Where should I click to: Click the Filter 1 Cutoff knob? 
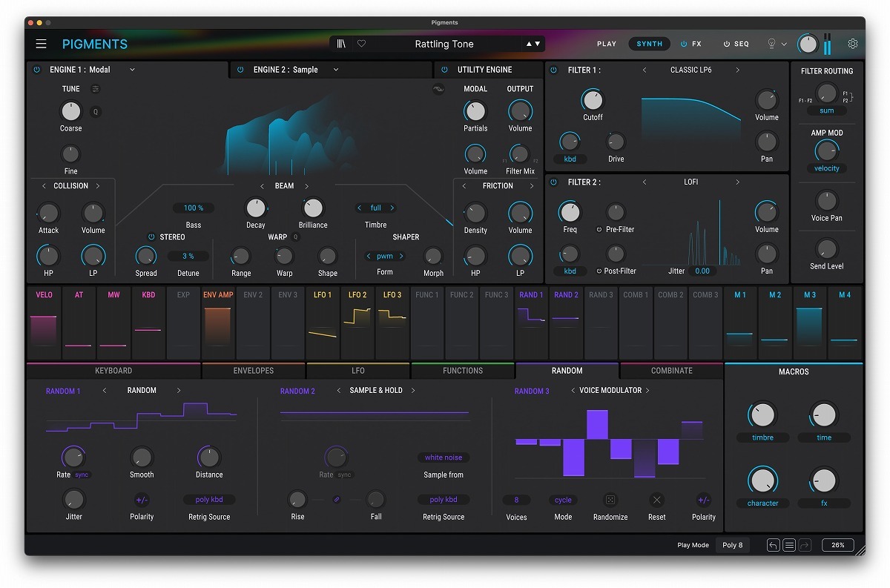click(x=593, y=99)
